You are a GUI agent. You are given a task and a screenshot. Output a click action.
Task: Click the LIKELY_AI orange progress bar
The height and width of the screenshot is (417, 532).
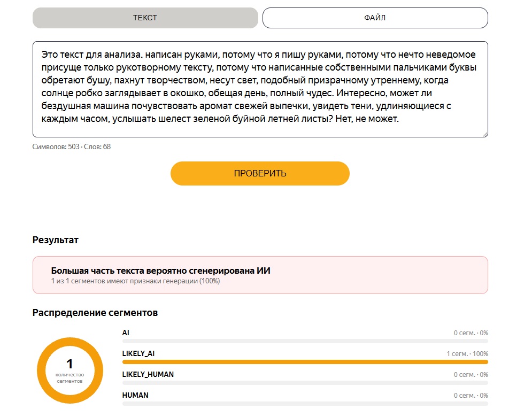[305, 362]
